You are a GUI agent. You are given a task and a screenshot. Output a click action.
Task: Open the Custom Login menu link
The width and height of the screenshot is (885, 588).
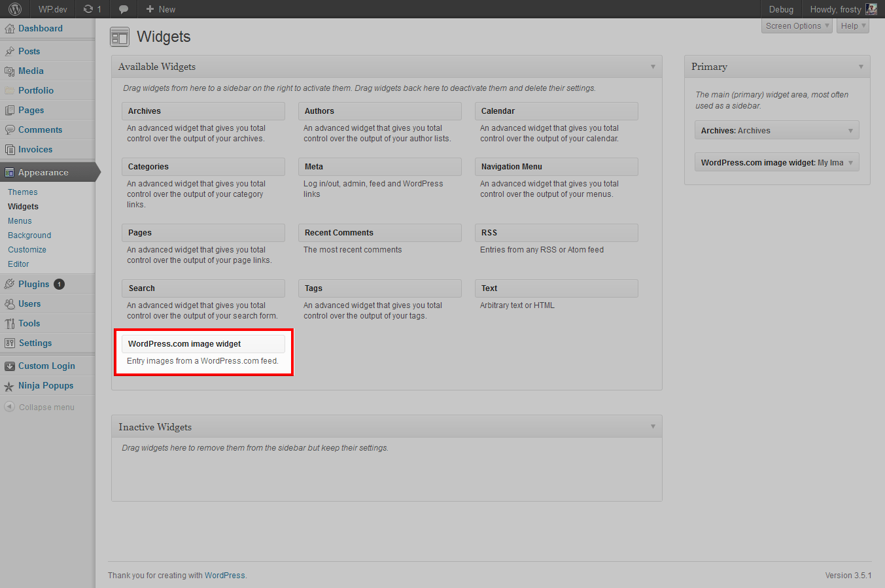click(x=46, y=366)
